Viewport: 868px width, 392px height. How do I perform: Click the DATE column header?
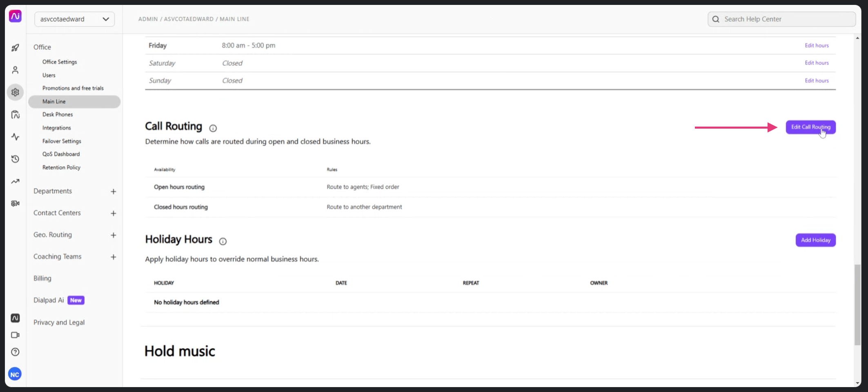tap(341, 283)
